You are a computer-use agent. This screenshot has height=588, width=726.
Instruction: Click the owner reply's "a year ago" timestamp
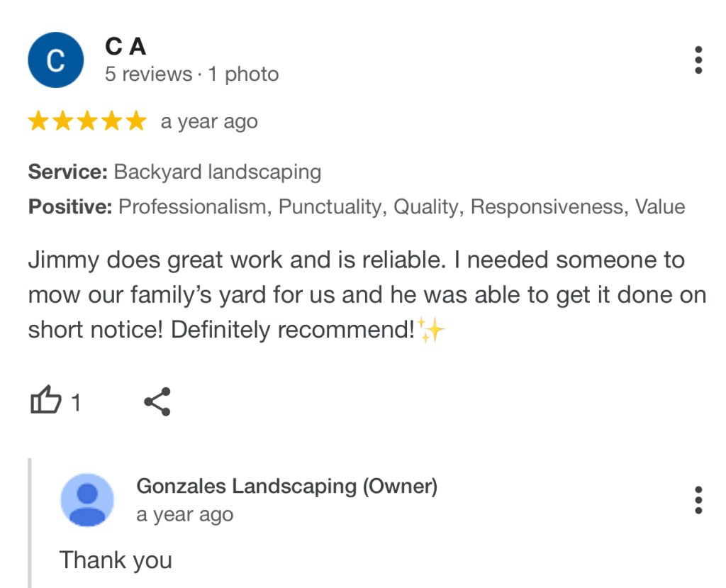point(184,515)
